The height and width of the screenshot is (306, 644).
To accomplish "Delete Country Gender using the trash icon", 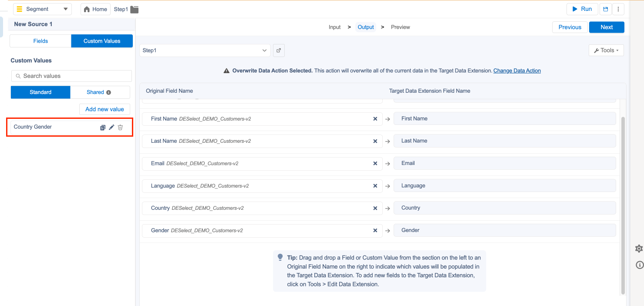I will tap(120, 127).
